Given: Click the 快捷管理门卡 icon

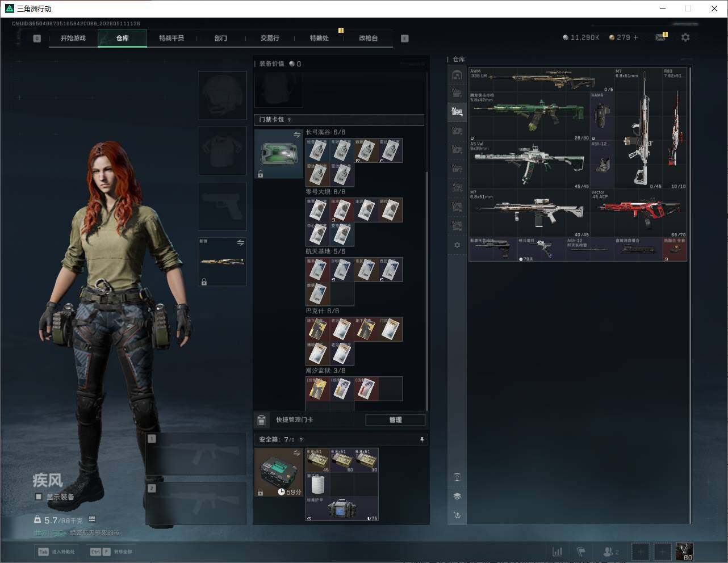Looking at the screenshot, I should (x=261, y=420).
